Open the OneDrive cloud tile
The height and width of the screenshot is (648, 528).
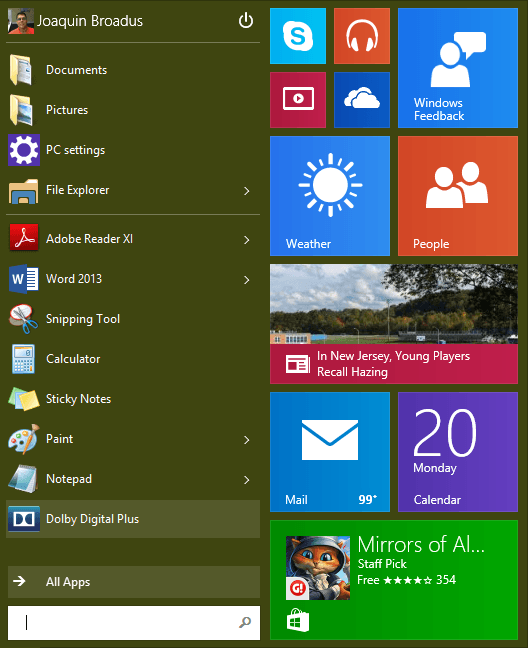pos(362,100)
